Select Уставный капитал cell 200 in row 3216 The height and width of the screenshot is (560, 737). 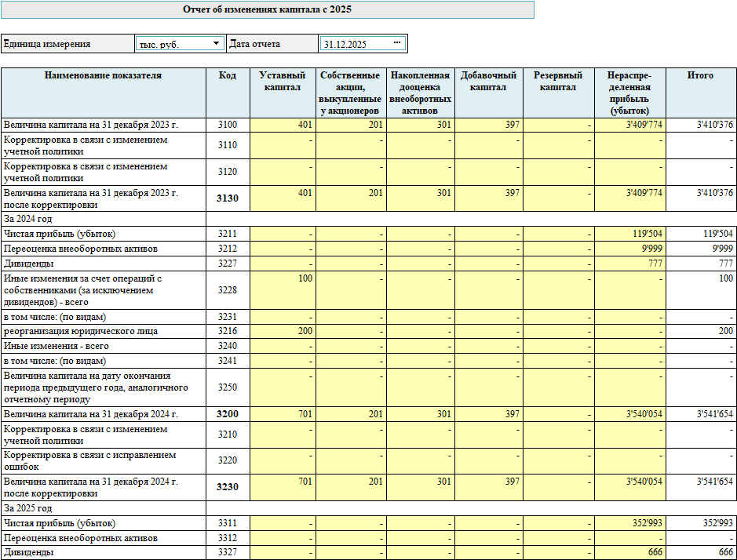tap(283, 332)
